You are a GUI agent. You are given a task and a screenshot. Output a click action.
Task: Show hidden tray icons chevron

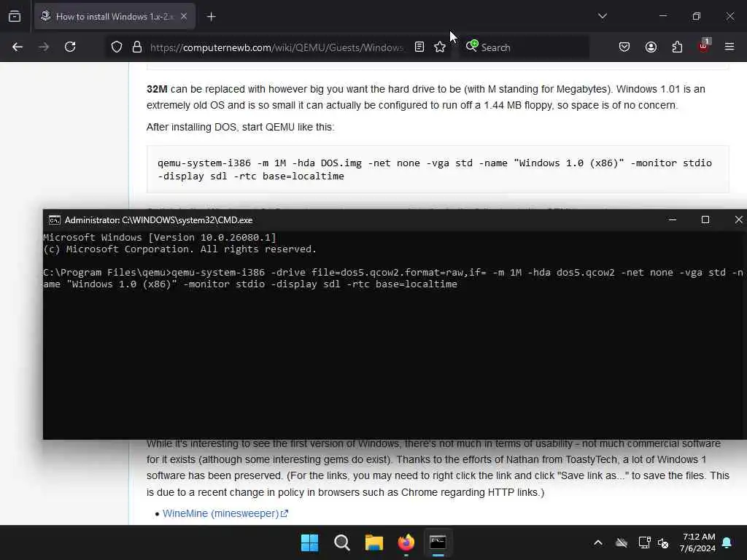point(598,542)
